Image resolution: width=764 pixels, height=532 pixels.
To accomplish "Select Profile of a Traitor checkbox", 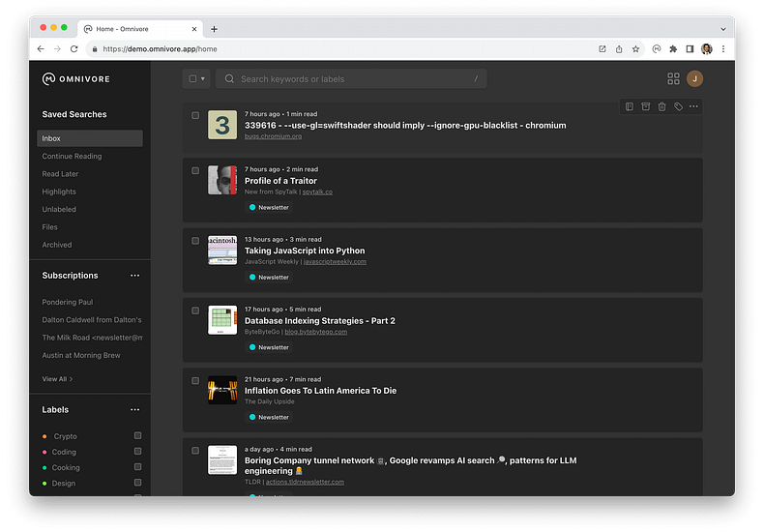I will [x=195, y=171].
